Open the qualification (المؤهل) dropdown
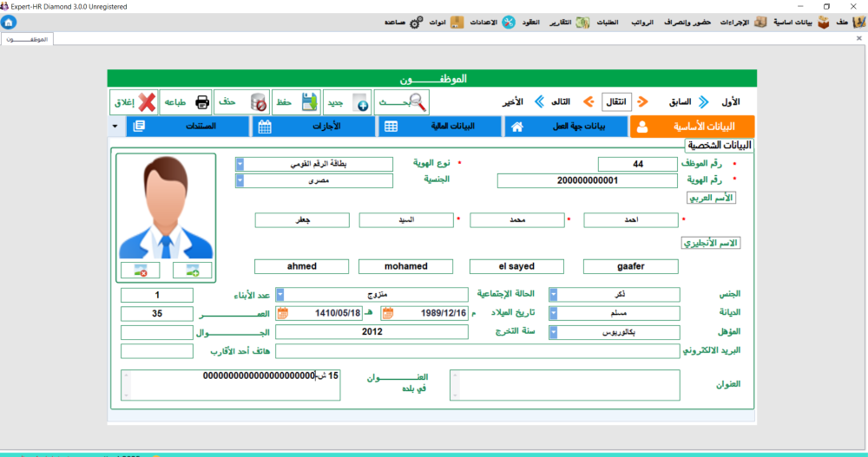The width and height of the screenshot is (868, 457). click(x=554, y=332)
